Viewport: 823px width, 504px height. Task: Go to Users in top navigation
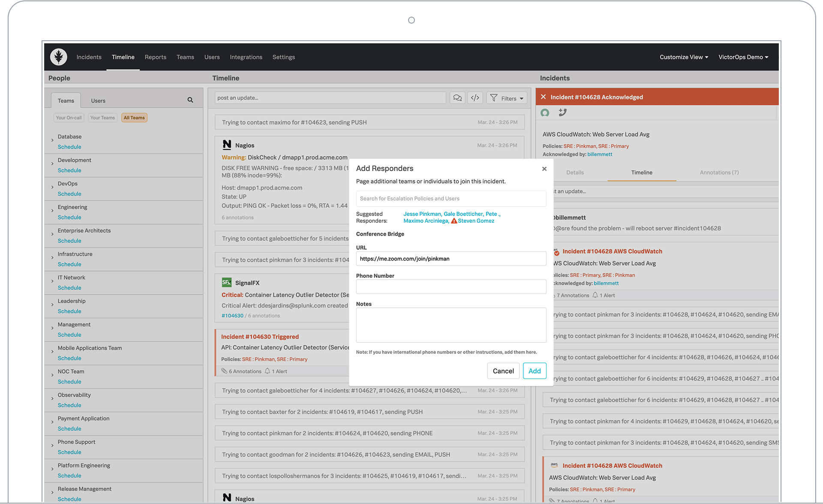tap(212, 57)
